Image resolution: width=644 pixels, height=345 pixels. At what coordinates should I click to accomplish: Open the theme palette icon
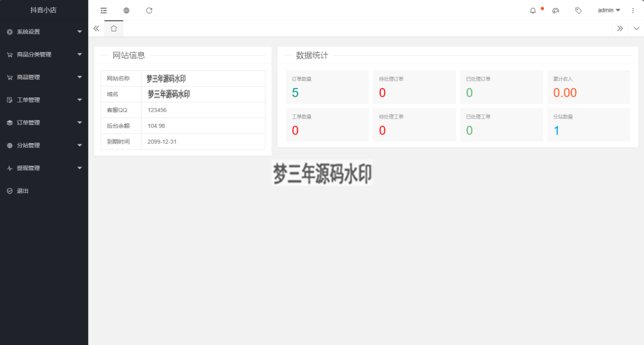coord(556,11)
